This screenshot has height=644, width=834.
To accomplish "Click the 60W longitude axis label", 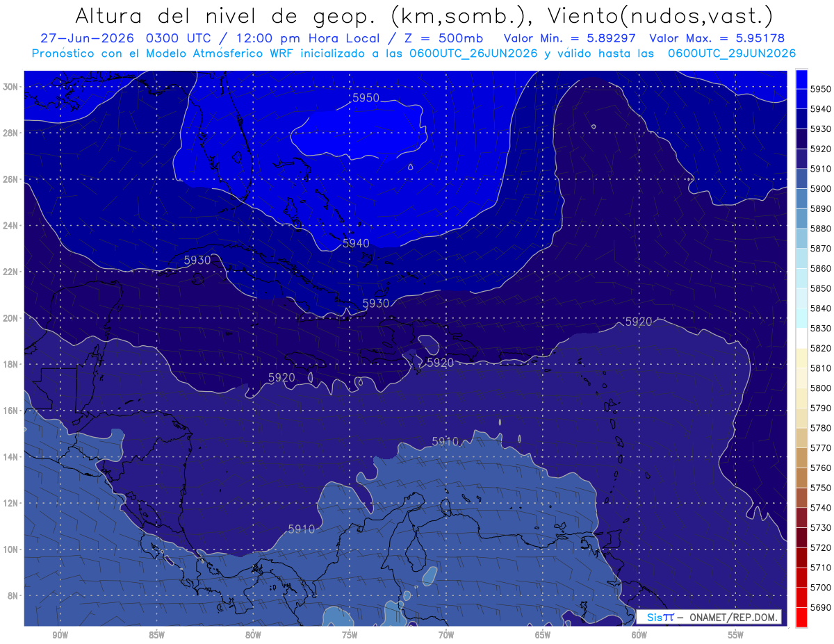I will [x=639, y=635].
